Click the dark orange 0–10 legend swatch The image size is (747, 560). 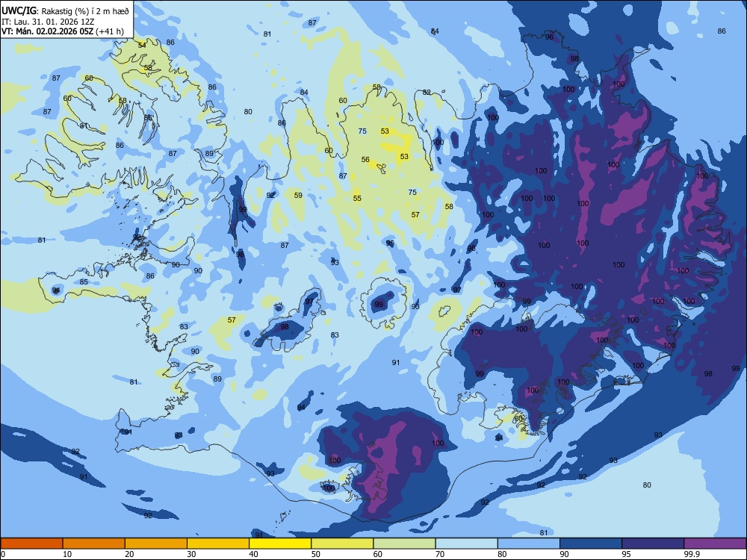(x=31, y=544)
